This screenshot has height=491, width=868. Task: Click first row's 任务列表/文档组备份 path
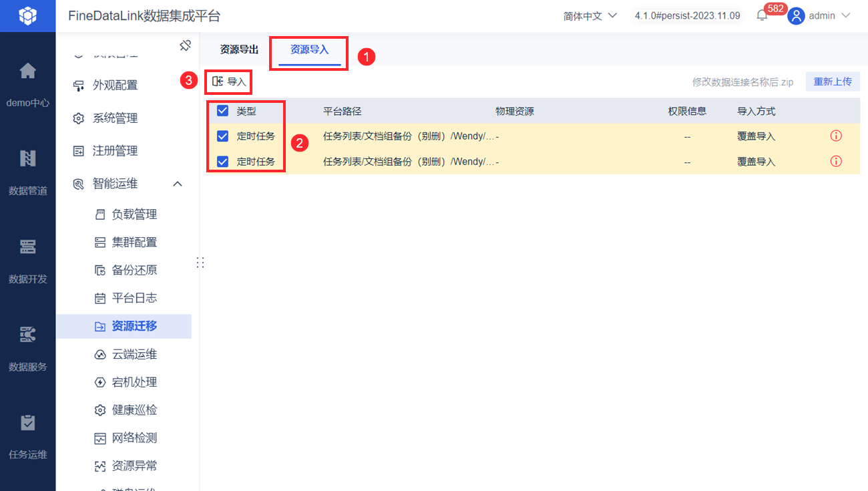pyautogui.click(x=409, y=136)
